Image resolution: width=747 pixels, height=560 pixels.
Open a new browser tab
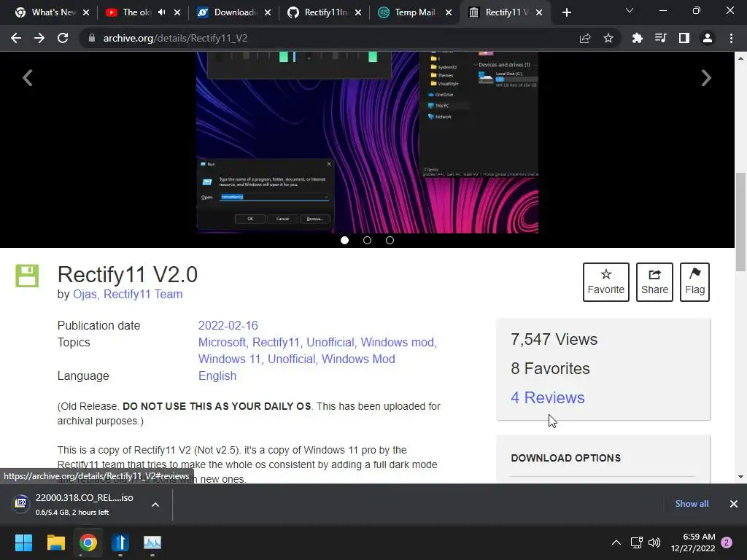[x=566, y=12]
